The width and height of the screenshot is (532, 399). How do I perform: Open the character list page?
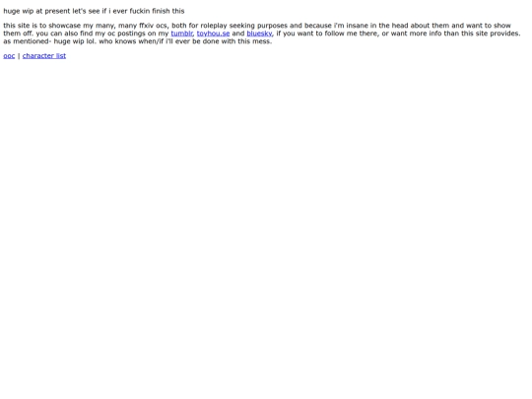tap(44, 55)
